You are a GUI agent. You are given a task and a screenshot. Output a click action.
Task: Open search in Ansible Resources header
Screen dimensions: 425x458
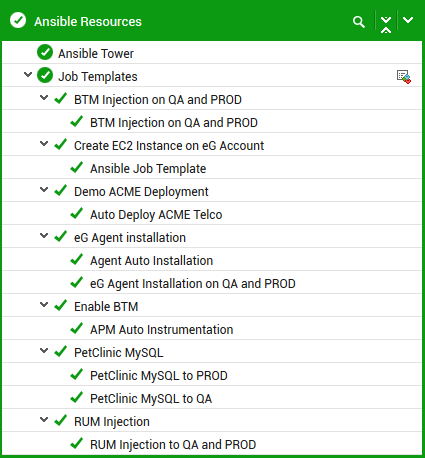pos(359,22)
